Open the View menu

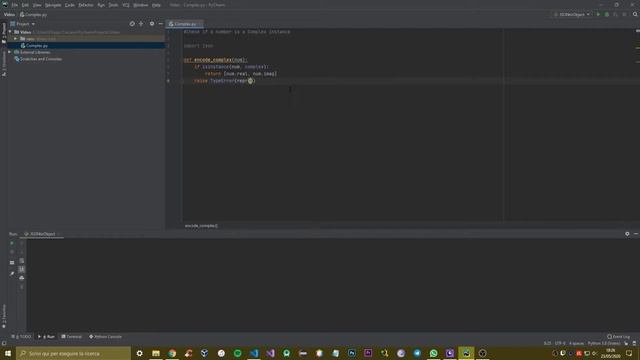37,5
